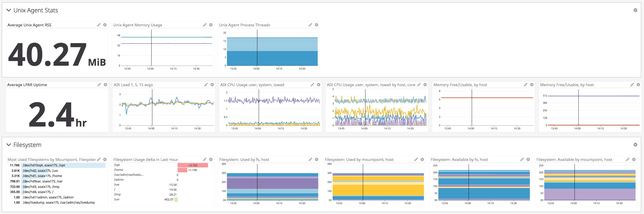Screen dimensions: 644x214
Task: Edit the Average Unix Agent RSS widget
Action: tap(98, 25)
